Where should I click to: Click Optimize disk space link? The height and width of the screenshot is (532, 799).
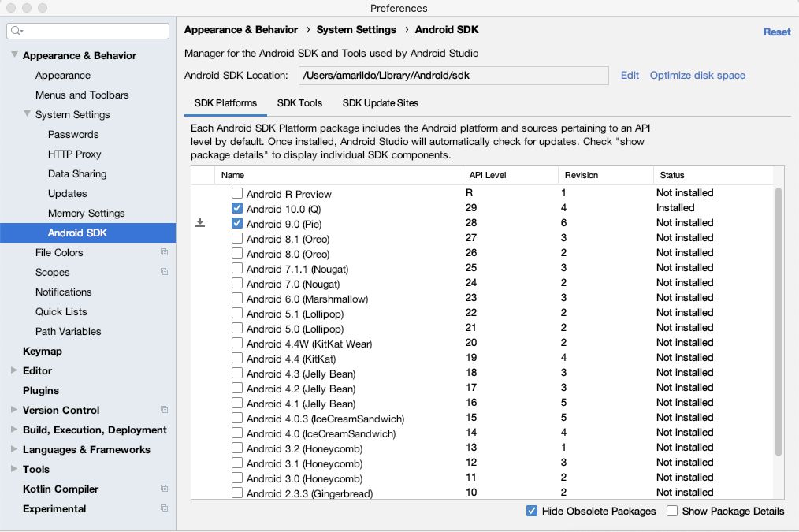[697, 75]
